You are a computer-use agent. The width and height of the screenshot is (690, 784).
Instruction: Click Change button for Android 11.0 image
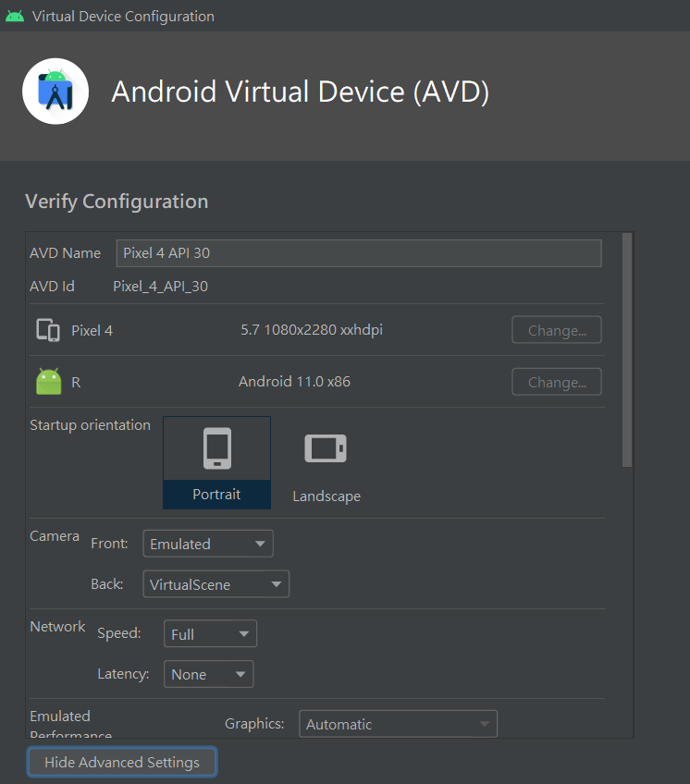[557, 382]
